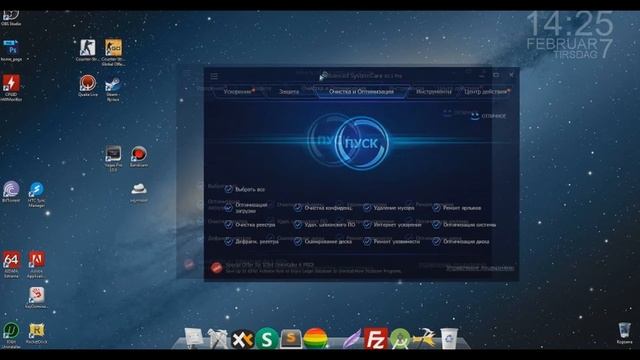Select the Очистка и Оптимизация tab

click(361, 91)
